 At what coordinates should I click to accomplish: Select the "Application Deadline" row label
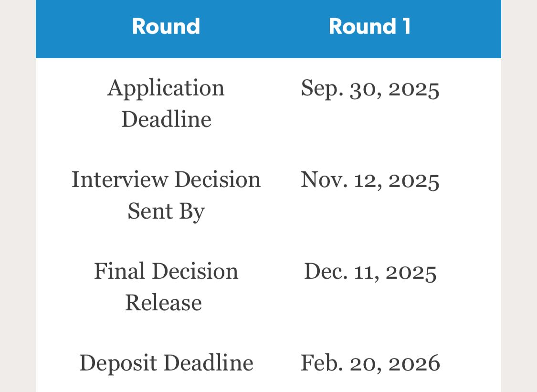(x=166, y=103)
